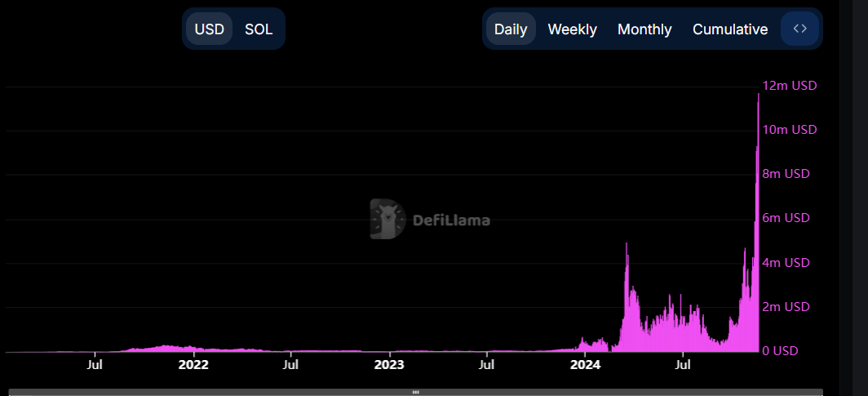Enable the Cumulative chart view

tap(730, 29)
